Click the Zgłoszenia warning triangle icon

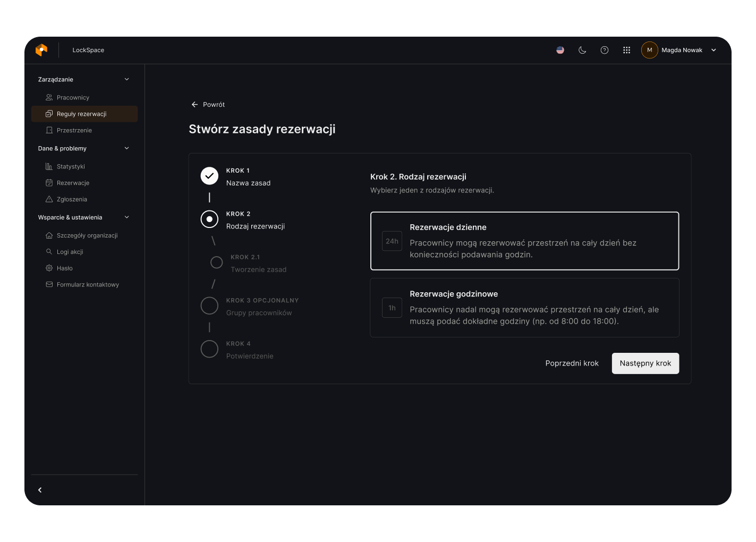coord(49,199)
